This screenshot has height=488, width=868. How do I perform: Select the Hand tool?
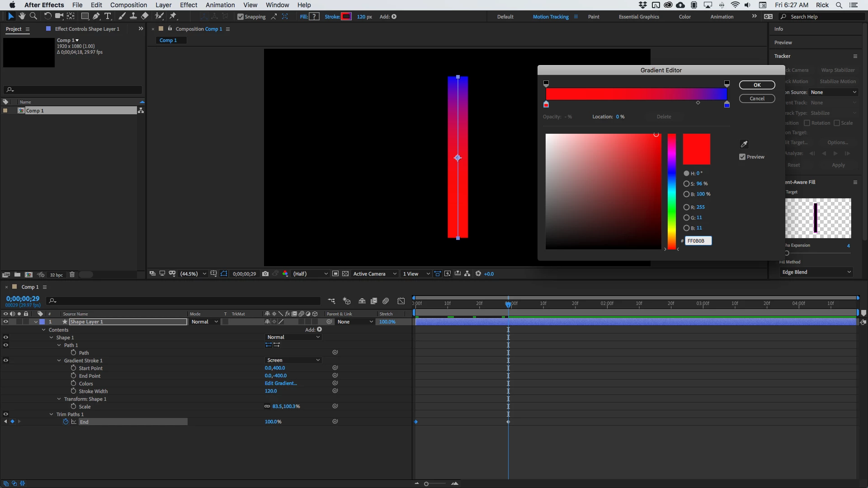(22, 16)
